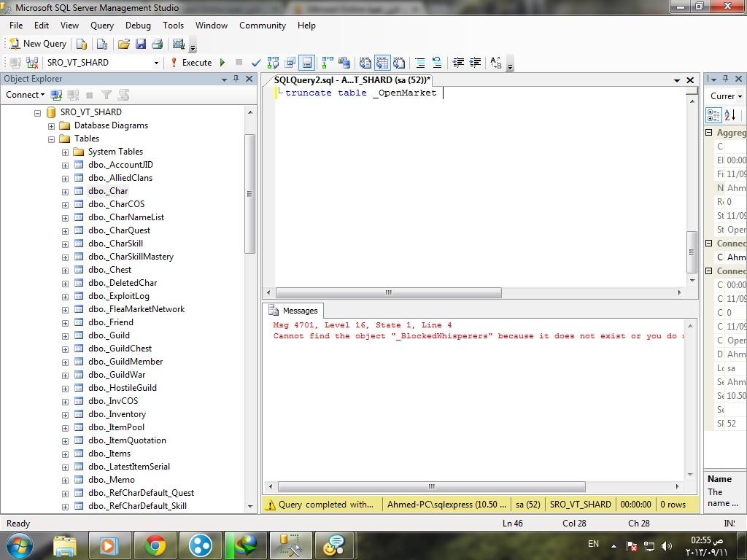Viewport: 747px width, 560px height.
Task: Select the SQLQuery2.sql editor tab
Action: [x=352, y=80]
